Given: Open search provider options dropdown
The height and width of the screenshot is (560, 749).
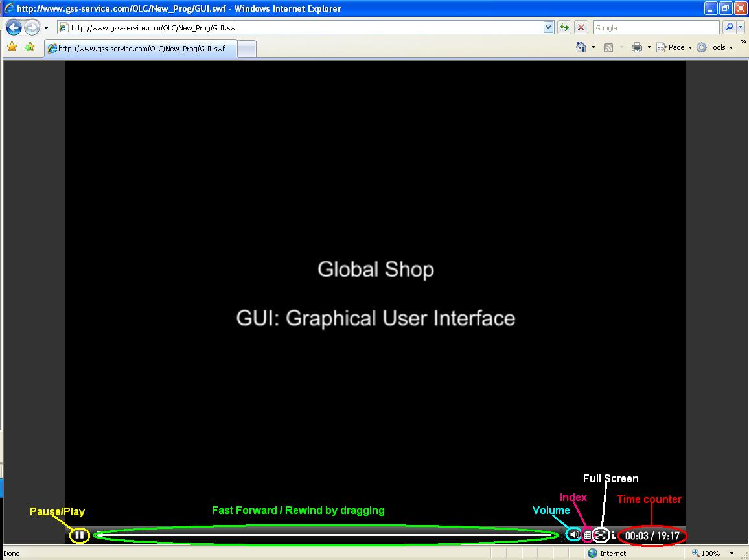Looking at the screenshot, I should 740,28.
